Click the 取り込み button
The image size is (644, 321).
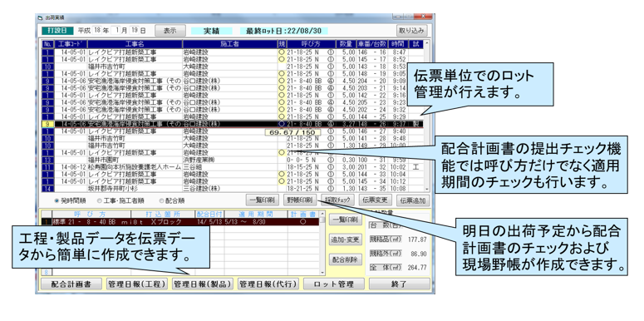tap(412, 31)
